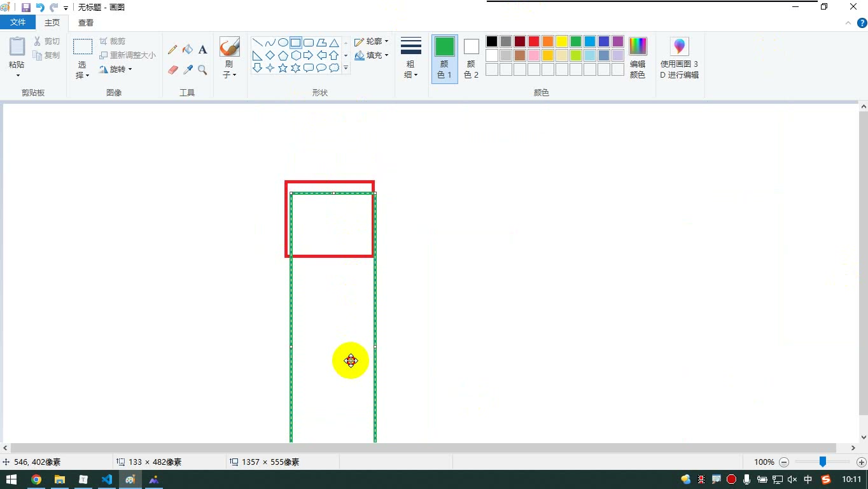Choose the Pentagon shape
This screenshot has height=489, width=868.
coord(283,55)
